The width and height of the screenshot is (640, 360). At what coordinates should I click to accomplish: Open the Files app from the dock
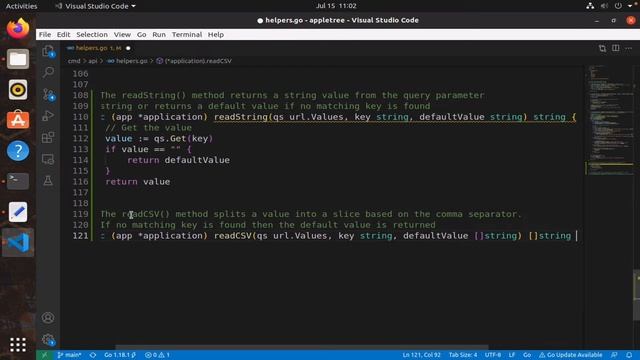click(x=18, y=59)
